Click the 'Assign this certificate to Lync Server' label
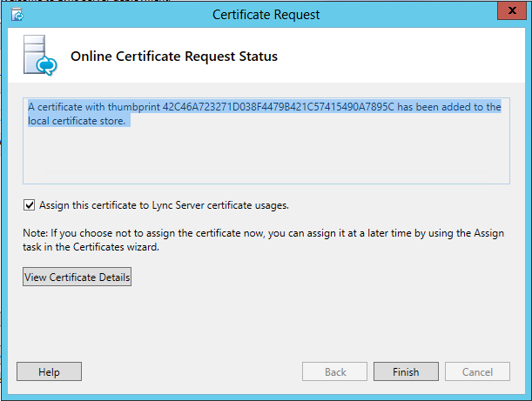Image resolution: width=532 pixels, height=401 pixels. 164,205
